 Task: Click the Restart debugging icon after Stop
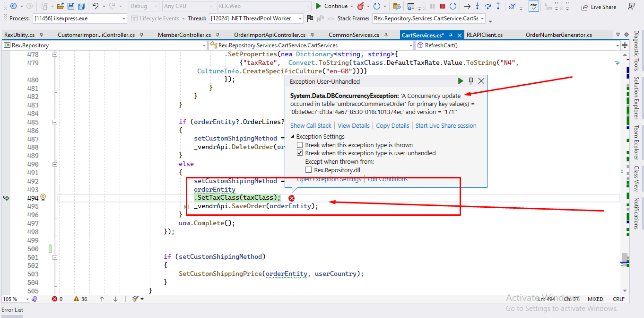coord(453,6)
